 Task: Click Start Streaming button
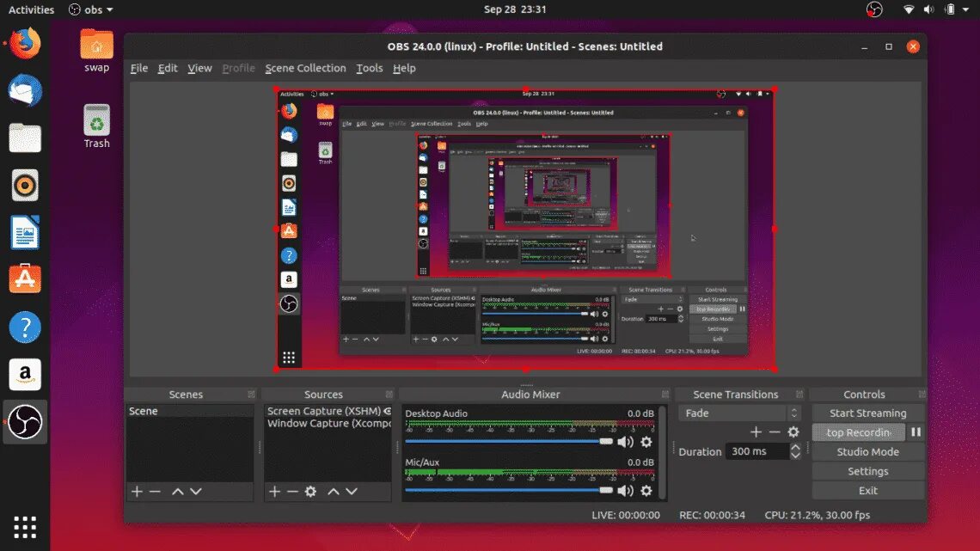click(867, 413)
